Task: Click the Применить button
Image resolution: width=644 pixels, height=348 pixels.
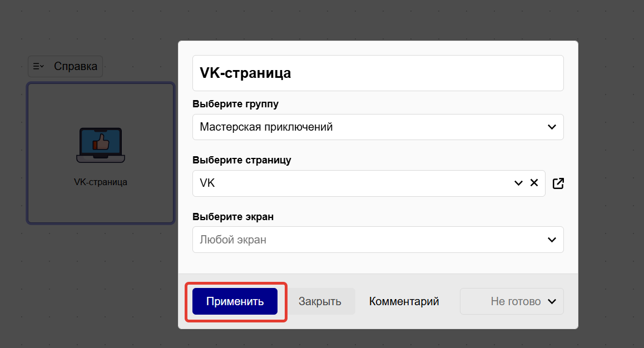Action: [235, 301]
